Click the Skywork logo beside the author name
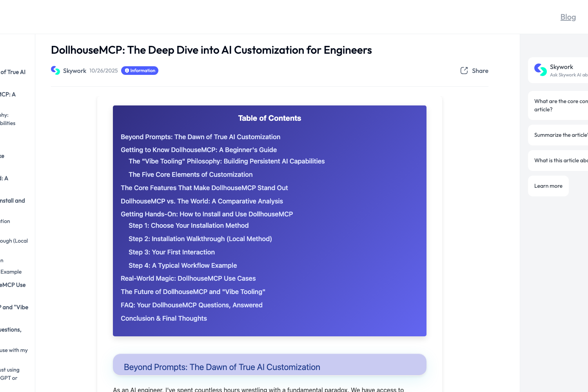Screen dimensions: 588x392 [55, 70]
